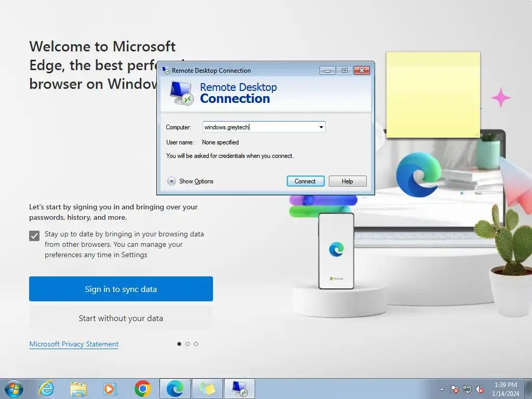
Task: Click the network status tray icon
Action: tap(467, 389)
